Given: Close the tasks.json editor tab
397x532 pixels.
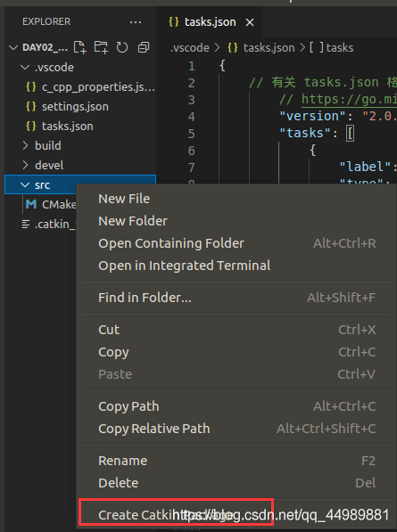Looking at the screenshot, I should pos(250,22).
